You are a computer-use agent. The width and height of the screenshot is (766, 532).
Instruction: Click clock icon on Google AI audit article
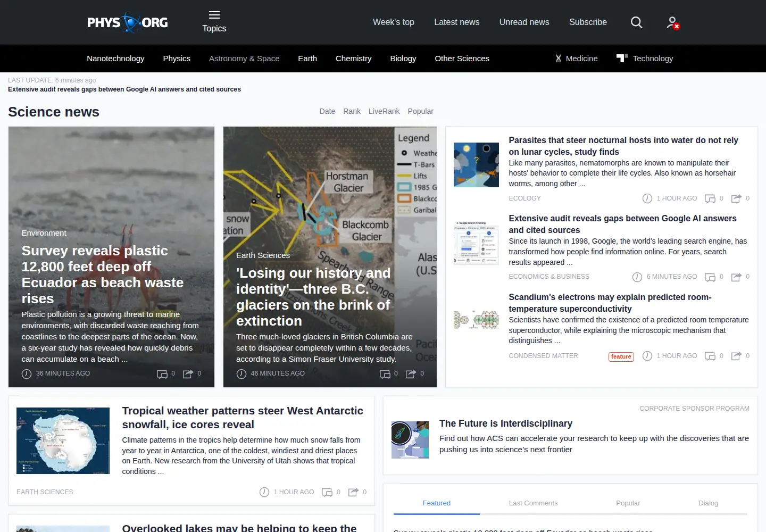tap(637, 277)
